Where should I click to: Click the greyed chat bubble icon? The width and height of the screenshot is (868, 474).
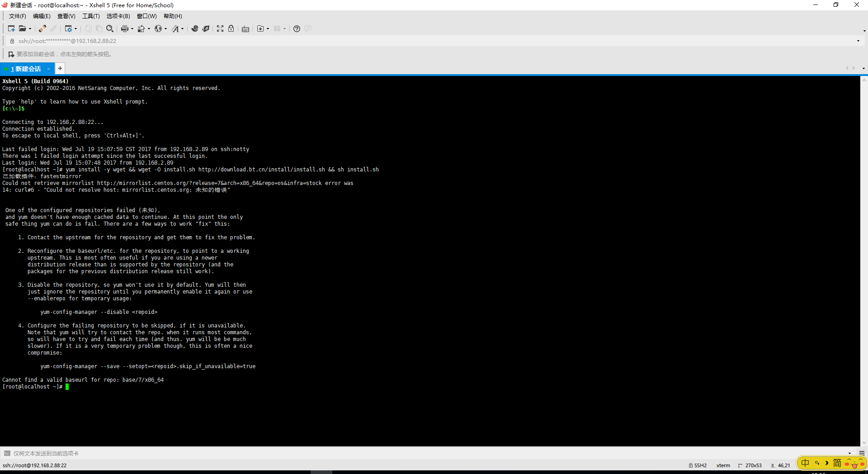(x=308, y=28)
